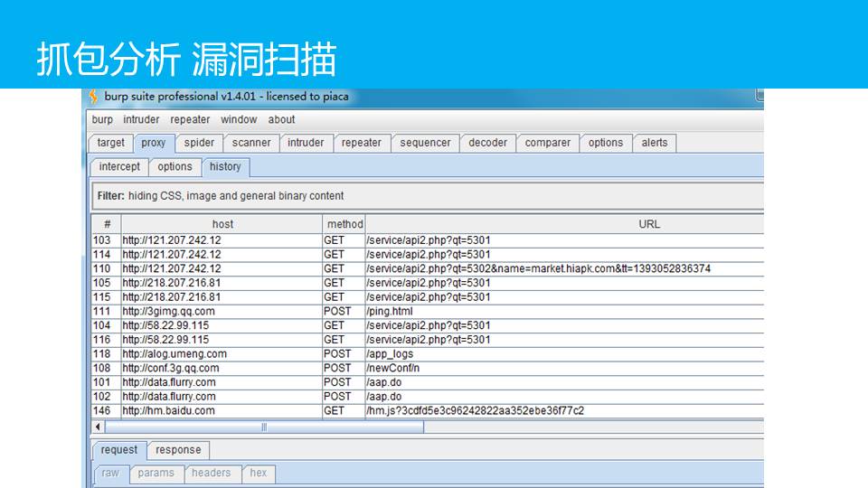Screen dimensions: 868x488
Task: Show the hex view tab
Action: 259,474
